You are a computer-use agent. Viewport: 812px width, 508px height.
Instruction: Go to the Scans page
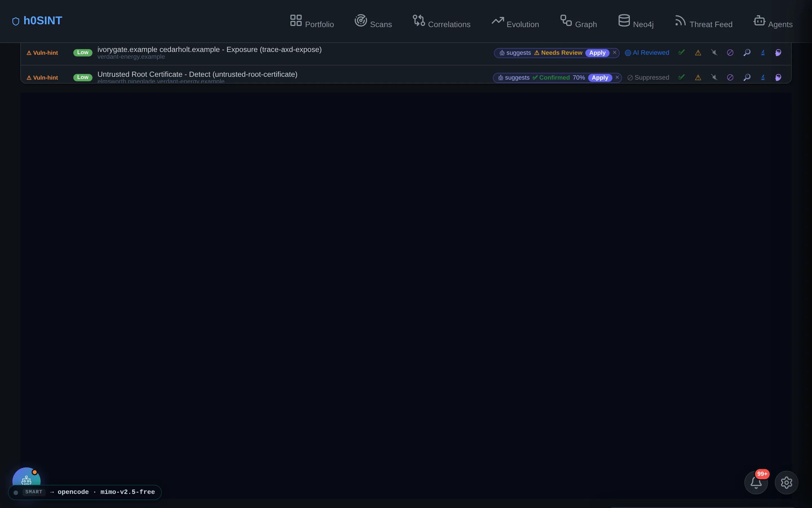pos(373,21)
